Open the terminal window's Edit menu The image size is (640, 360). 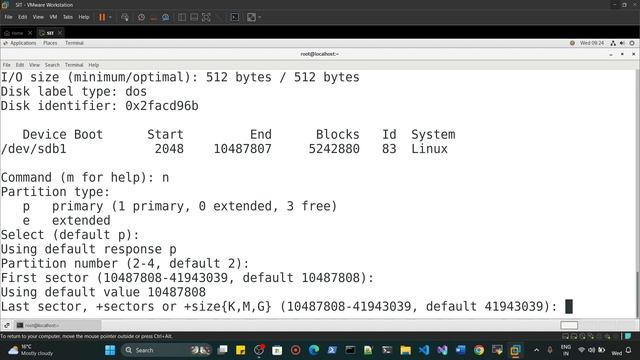tap(20, 65)
